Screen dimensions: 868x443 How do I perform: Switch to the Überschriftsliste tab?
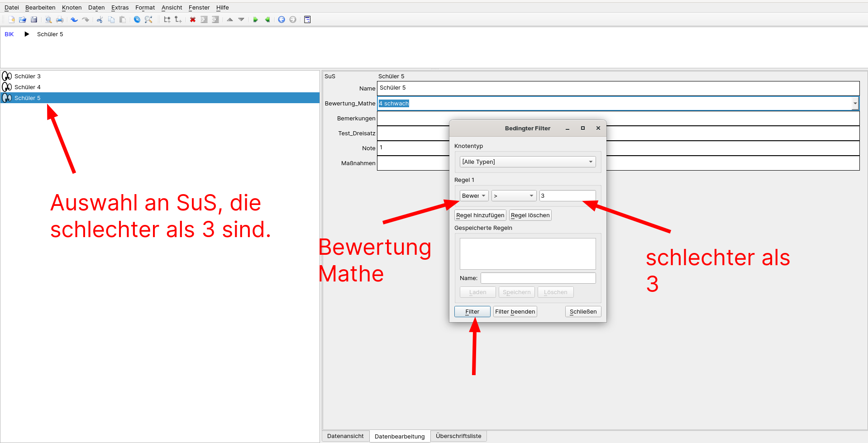458,436
